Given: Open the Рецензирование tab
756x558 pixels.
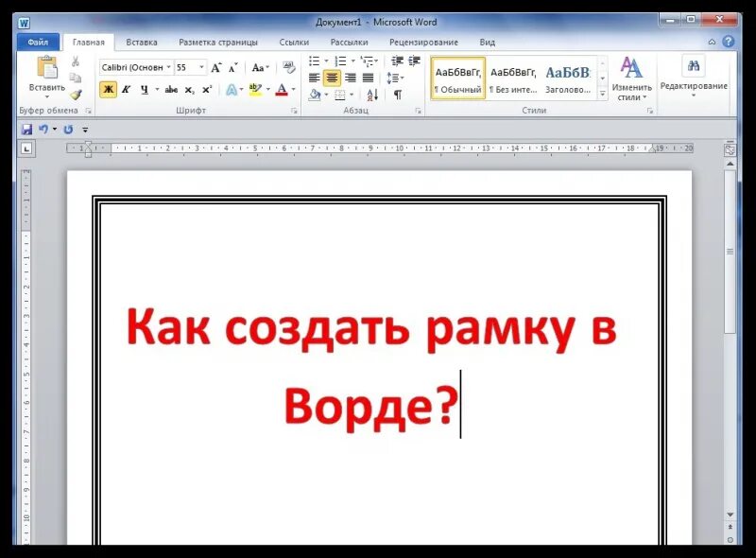Looking at the screenshot, I should pyautogui.click(x=423, y=43).
